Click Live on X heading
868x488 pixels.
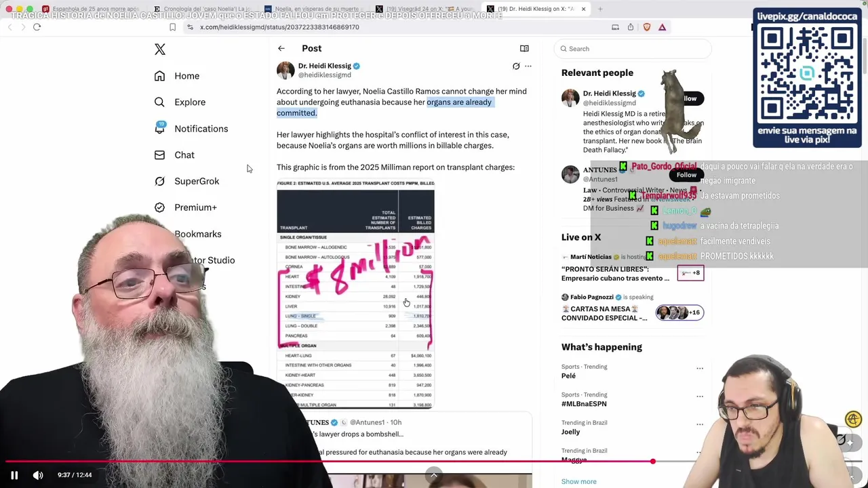(x=581, y=237)
